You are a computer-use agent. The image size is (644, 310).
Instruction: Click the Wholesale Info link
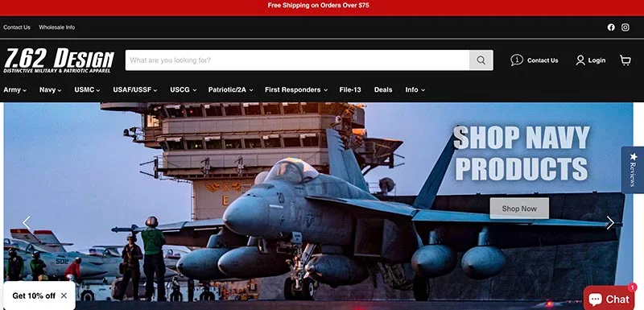(56, 27)
